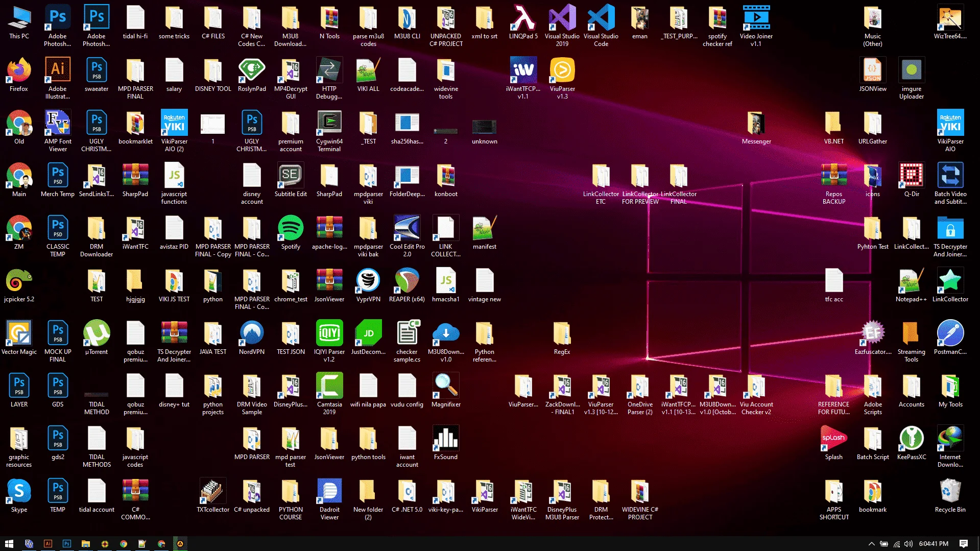Open the Action Center notifications
The height and width of the screenshot is (551, 980).
click(964, 544)
